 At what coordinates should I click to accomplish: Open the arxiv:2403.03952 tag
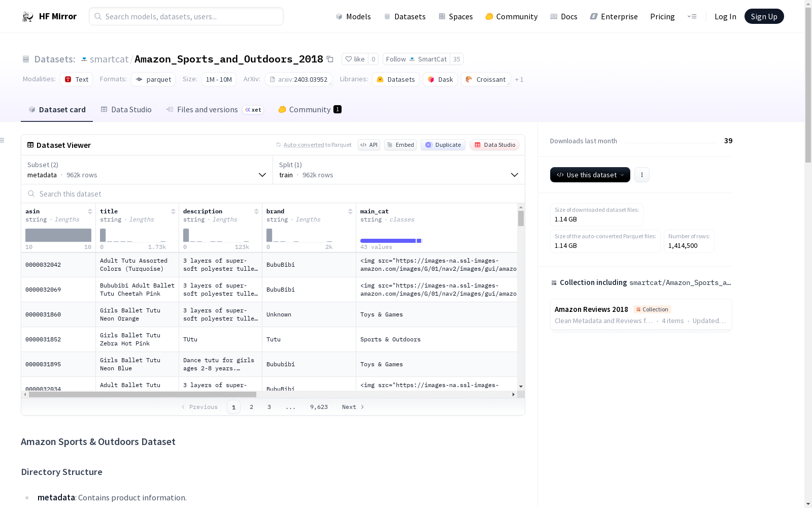click(x=298, y=80)
